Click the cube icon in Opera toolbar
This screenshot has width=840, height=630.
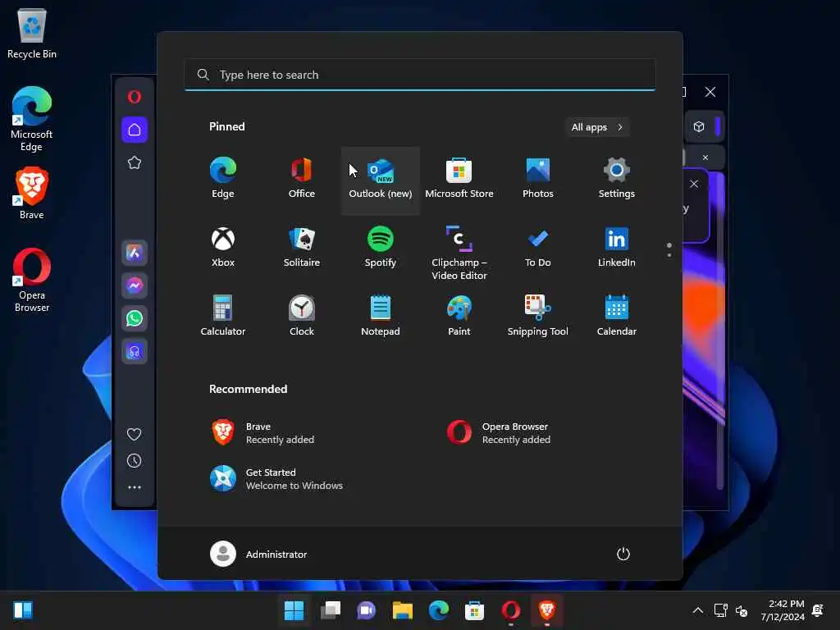[x=699, y=127]
